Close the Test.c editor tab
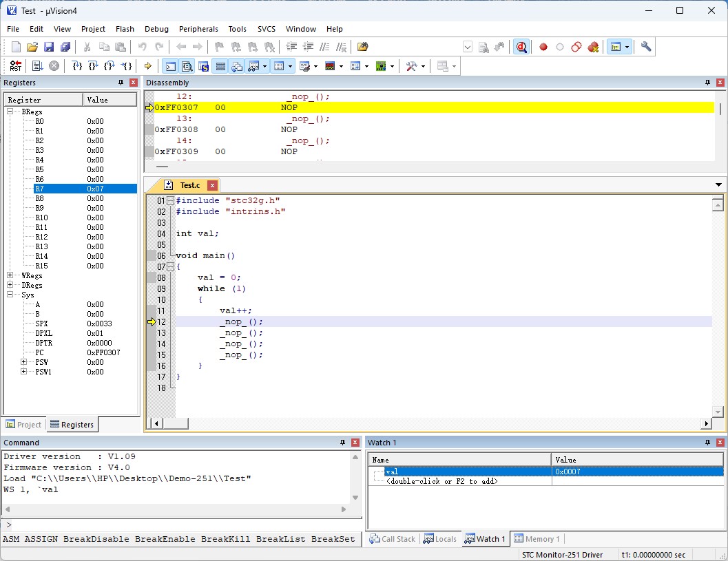 (x=212, y=185)
